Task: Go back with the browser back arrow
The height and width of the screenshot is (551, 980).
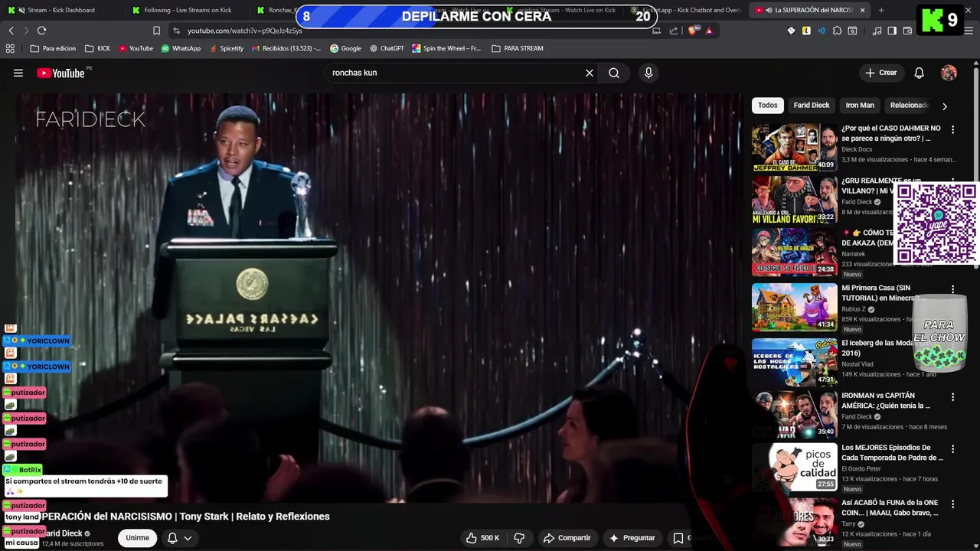Action: click(11, 31)
